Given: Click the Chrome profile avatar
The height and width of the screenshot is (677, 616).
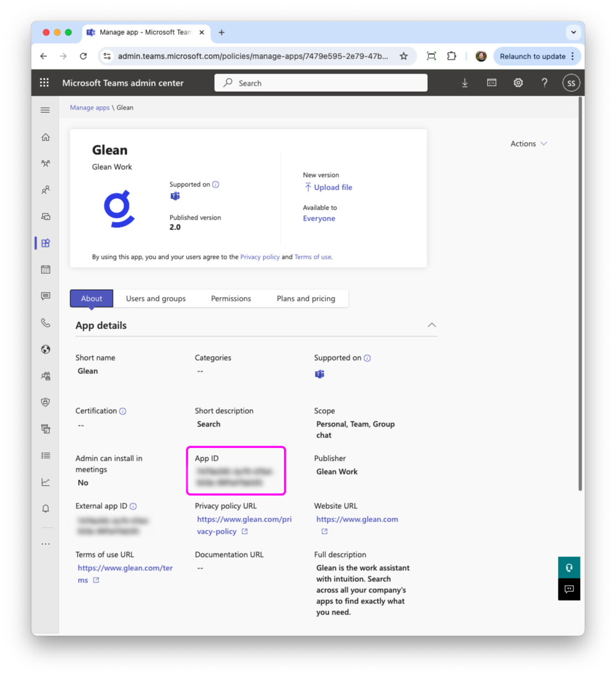Looking at the screenshot, I should tap(481, 56).
